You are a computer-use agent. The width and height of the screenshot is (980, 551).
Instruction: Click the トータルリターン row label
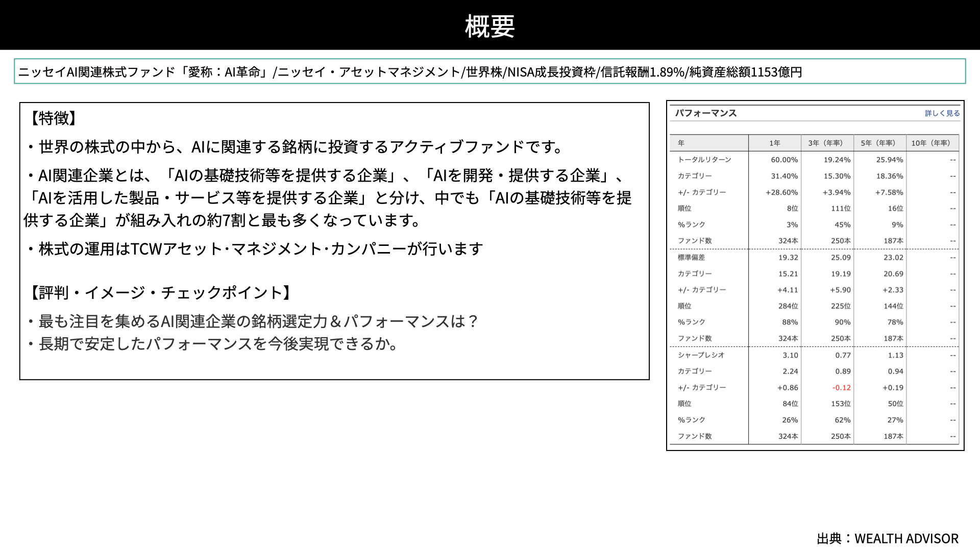704,160
